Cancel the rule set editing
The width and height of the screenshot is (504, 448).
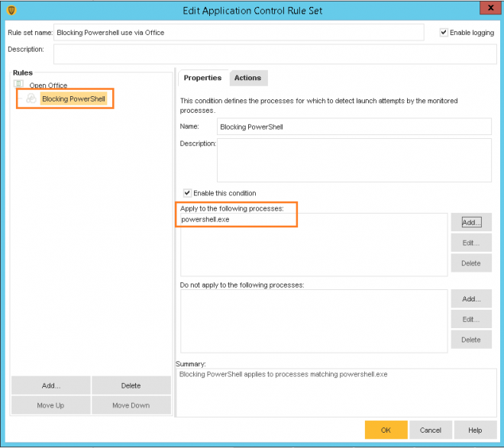tap(431, 430)
